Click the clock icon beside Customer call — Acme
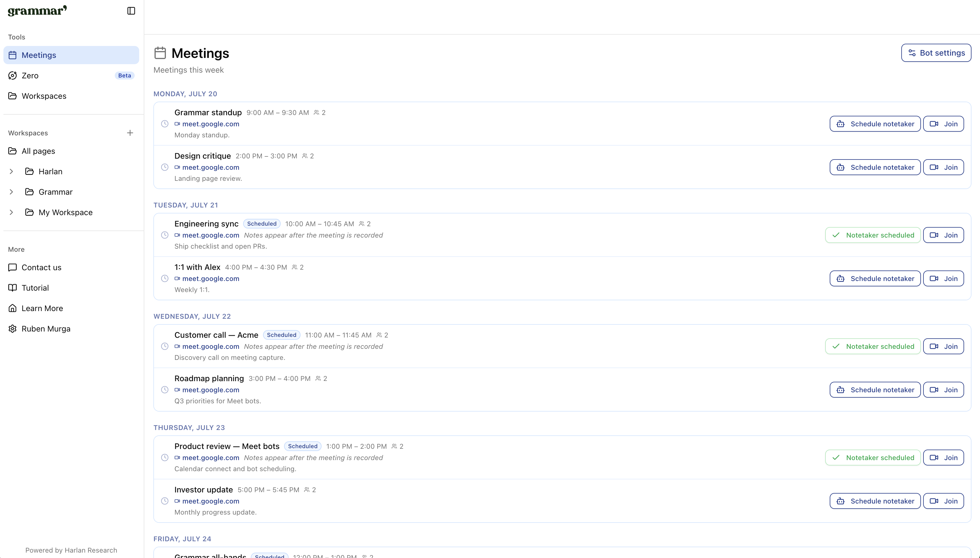The height and width of the screenshot is (558, 980). coord(164,347)
